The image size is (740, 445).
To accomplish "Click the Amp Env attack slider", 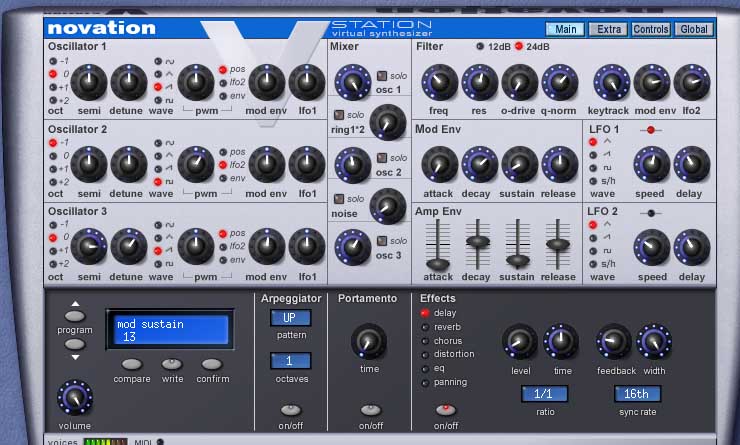I will pos(438,264).
